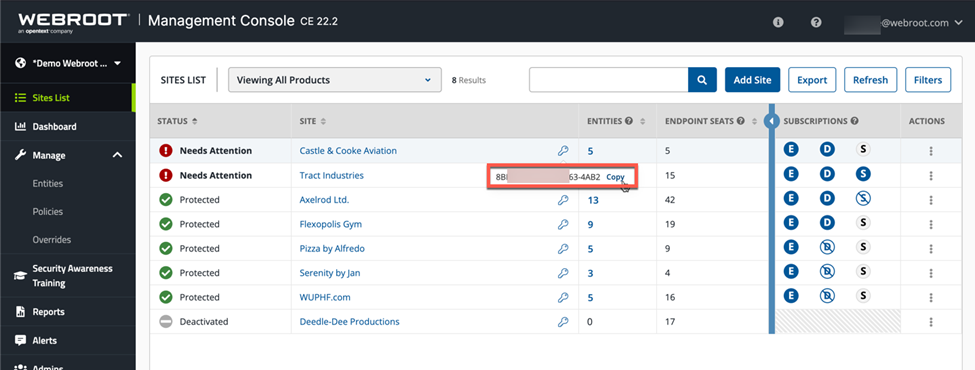Open the Axelrod Ltd. site link
This screenshot has height=370, width=975.
(325, 200)
